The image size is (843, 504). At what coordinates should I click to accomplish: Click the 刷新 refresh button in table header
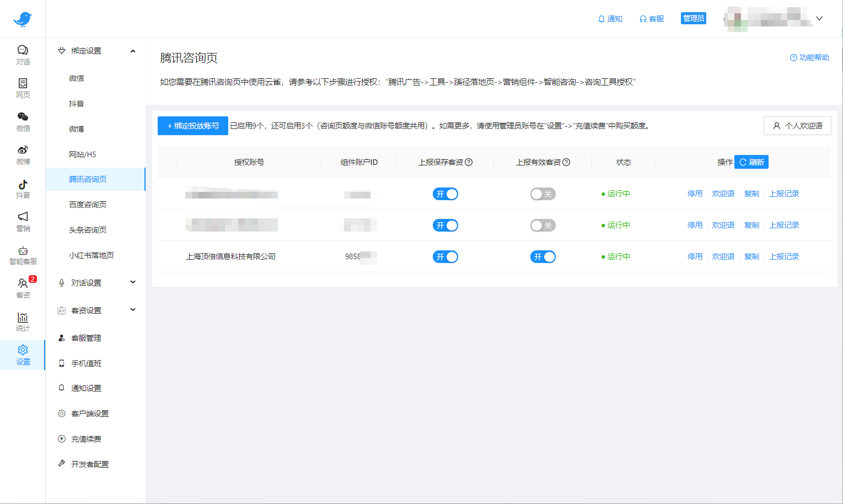tap(751, 162)
